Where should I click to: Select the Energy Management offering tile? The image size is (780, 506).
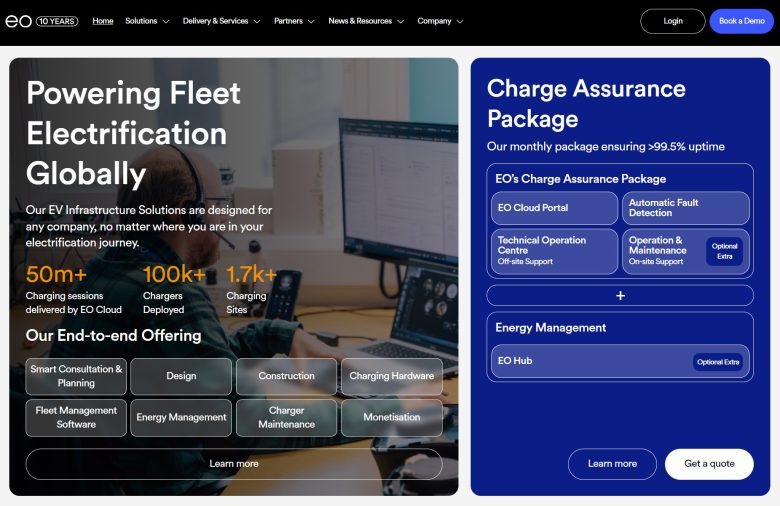coord(181,417)
